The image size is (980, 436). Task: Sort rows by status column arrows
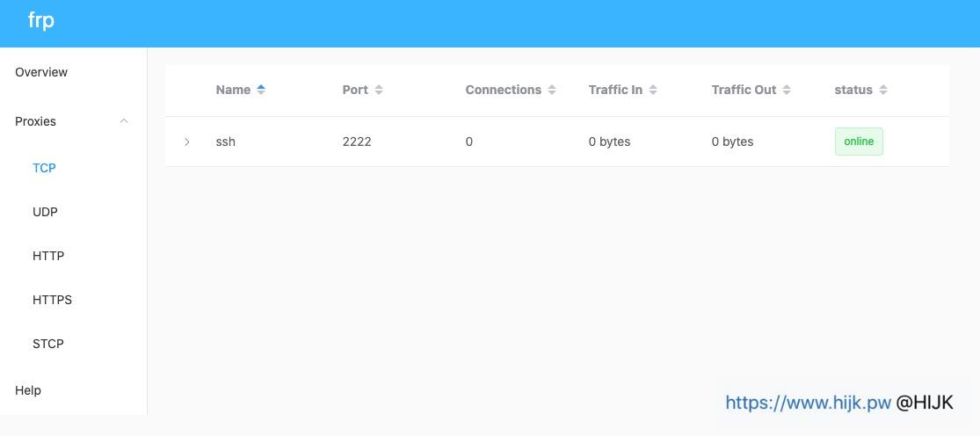(x=883, y=90)
